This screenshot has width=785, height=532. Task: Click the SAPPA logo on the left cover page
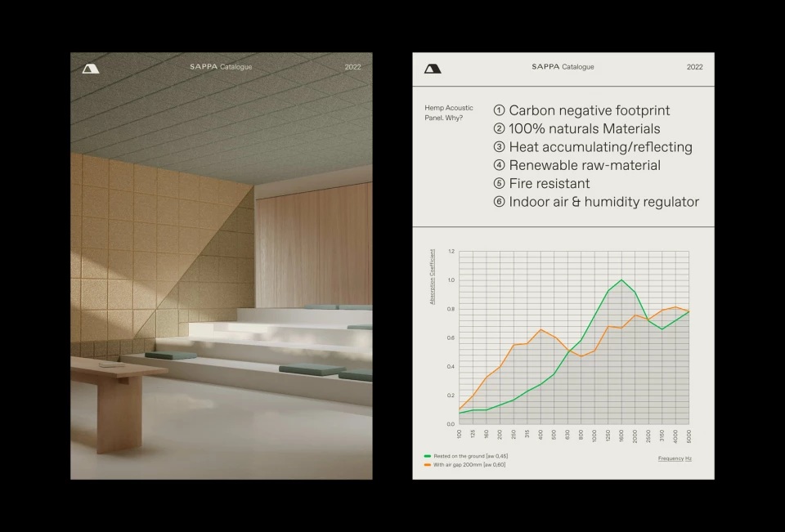[91, 68]
